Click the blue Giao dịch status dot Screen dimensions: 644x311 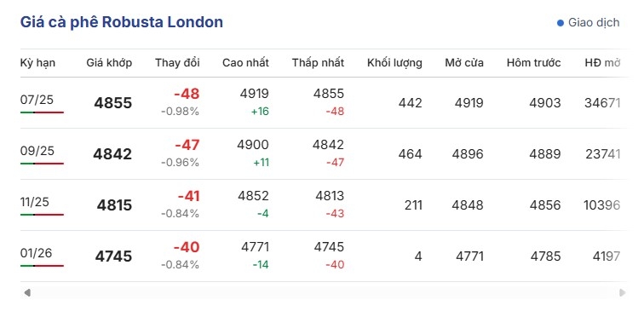(x=561, y=23)
